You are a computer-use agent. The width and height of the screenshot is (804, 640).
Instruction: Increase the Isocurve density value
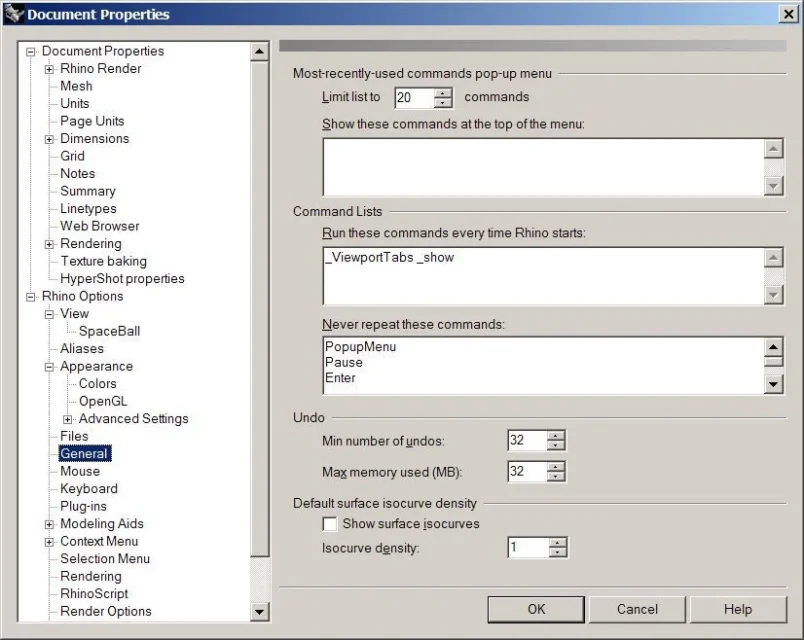557,543
